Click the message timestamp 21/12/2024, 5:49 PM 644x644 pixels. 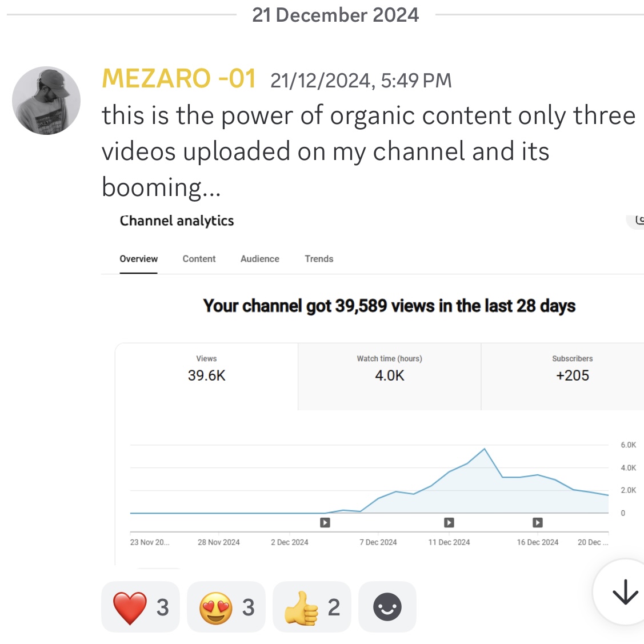pyautogui.click(x=361, y=80)
